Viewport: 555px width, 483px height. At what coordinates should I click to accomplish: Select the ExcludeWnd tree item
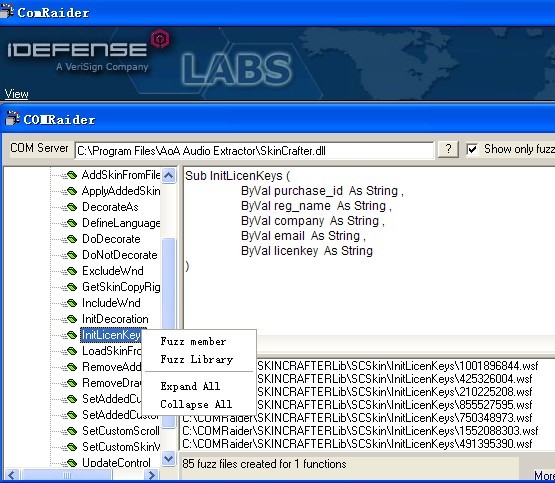coord(113,271)
